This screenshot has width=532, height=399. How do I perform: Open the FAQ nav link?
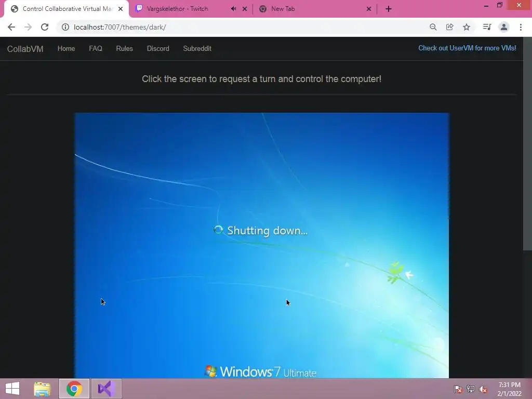pos(96,48)
